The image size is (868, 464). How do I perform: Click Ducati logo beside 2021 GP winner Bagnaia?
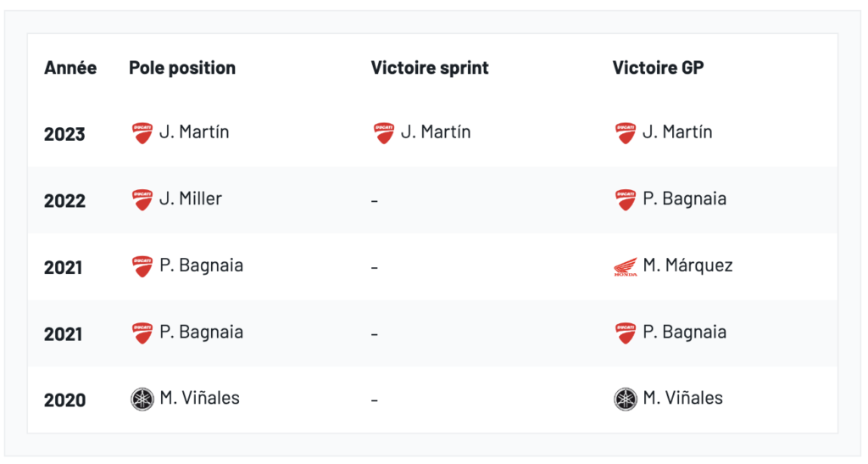click(x=626, y=333)
